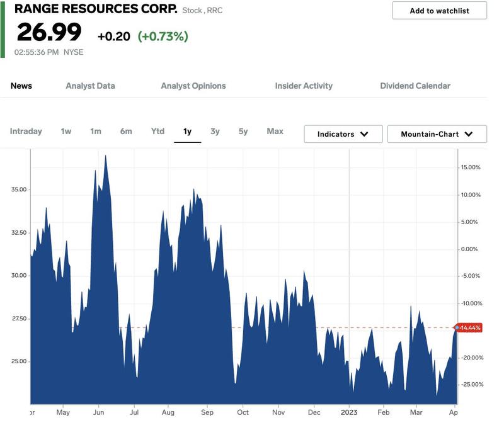The height and width of the screenshot is (430, 504).
Task: Click the 2023 label on date axis
Action: tap(349, 412)
